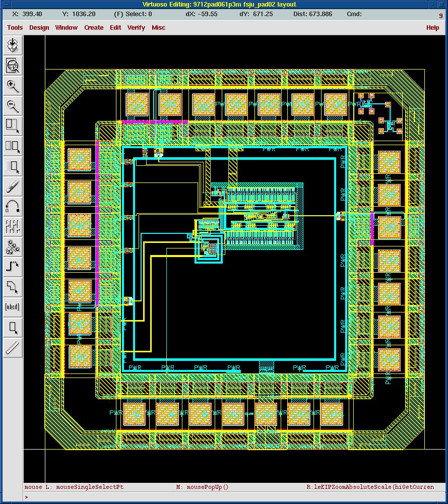
Task: Select the Create Instance icon
Action: click(x=13, y=246)
